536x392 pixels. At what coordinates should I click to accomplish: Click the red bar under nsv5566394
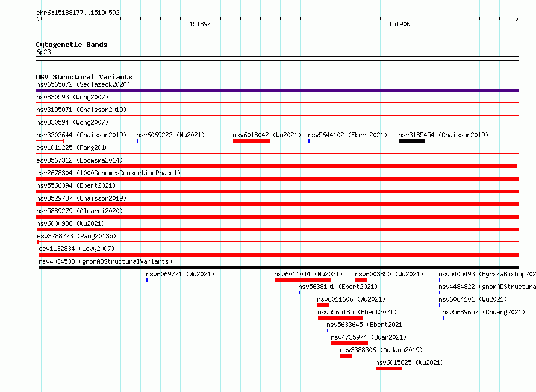coord(277,191)
